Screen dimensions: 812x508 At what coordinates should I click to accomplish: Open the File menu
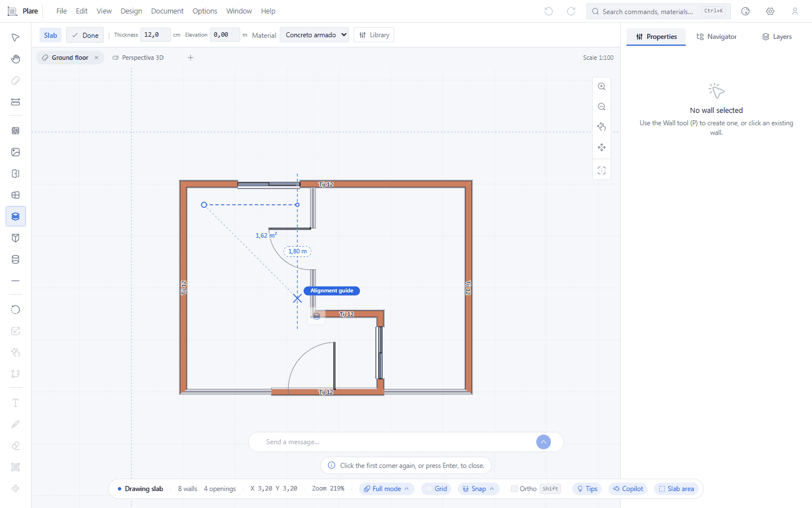[x=61, y=11]
